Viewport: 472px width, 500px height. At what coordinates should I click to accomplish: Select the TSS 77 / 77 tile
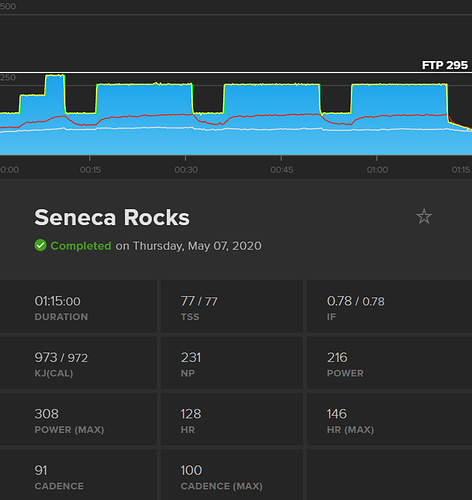pyautogui.click(x=232, y=306)
